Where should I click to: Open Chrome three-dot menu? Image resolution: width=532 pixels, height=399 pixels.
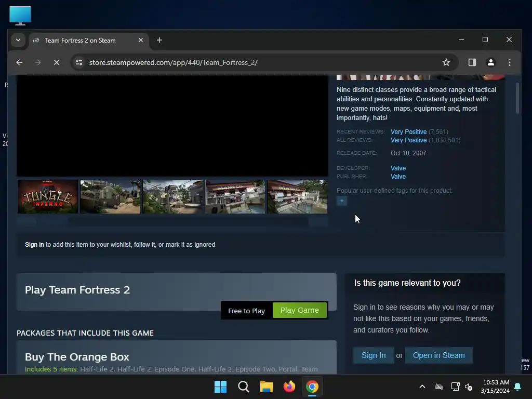pyautogui.click(x=509, y=62)
